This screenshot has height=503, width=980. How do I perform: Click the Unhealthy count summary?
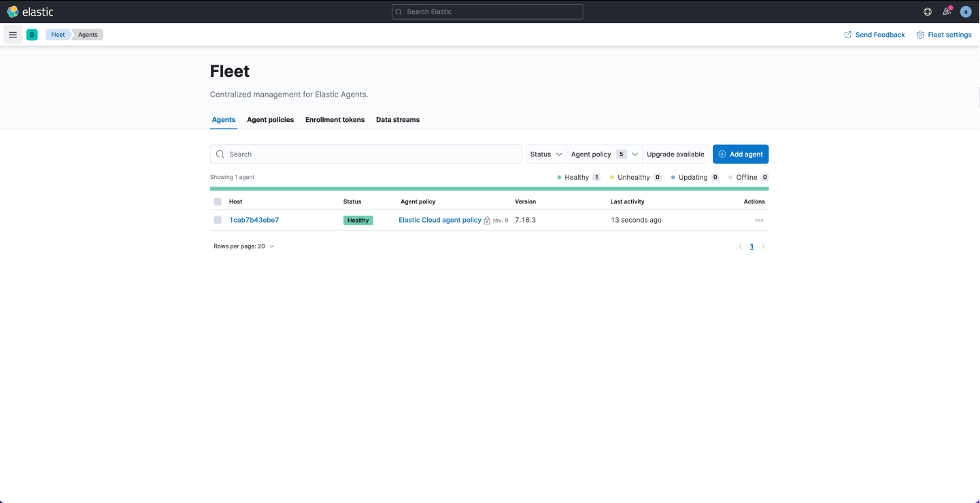tap(635, 177)
